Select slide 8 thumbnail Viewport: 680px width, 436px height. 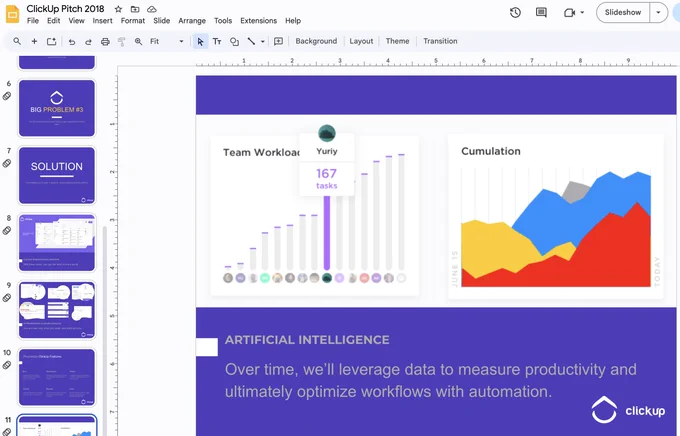tap(57, 243)
